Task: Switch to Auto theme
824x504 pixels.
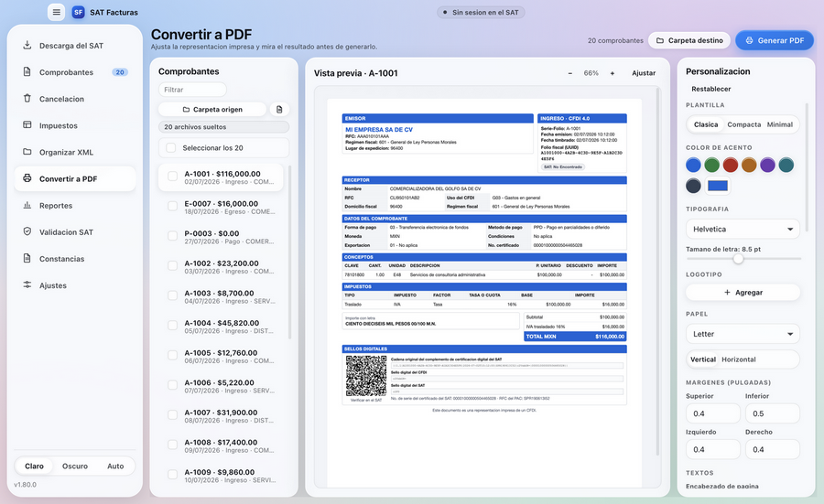Action: (115, 466)
